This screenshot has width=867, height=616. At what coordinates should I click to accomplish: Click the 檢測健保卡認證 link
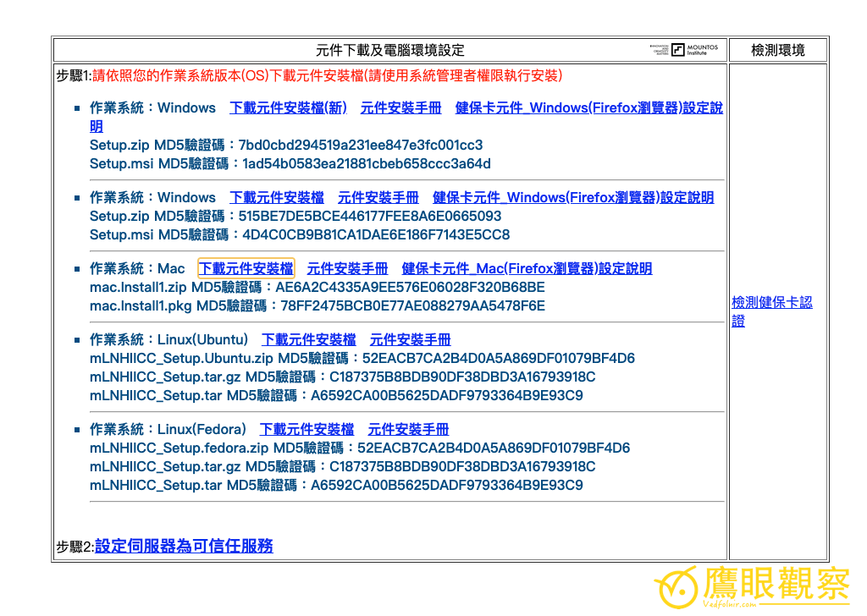772,311
